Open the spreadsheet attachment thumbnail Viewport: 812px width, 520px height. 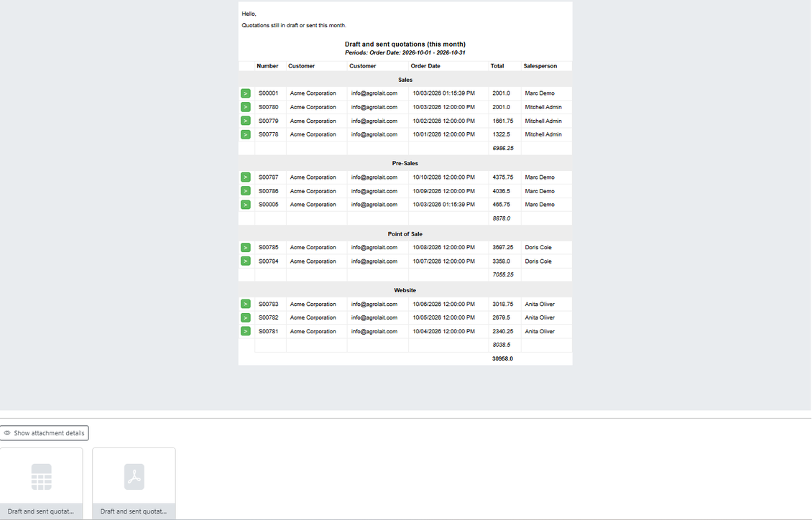42,483
